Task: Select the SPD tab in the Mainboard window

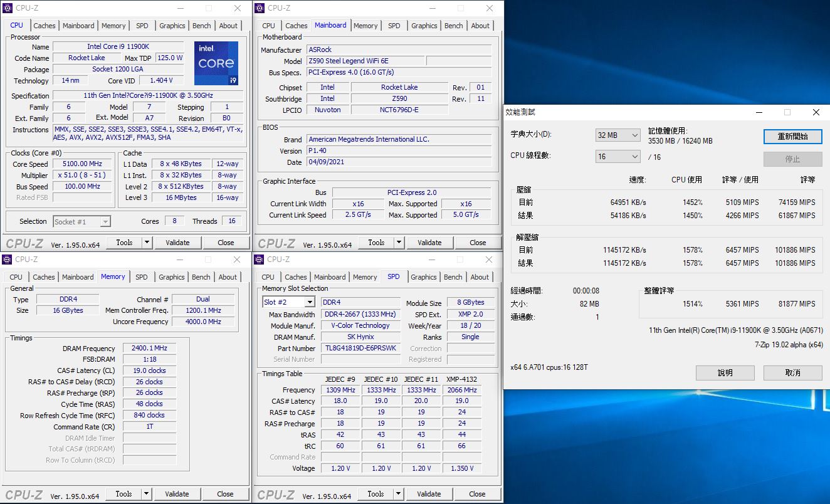Action: (x=394, y=26)
